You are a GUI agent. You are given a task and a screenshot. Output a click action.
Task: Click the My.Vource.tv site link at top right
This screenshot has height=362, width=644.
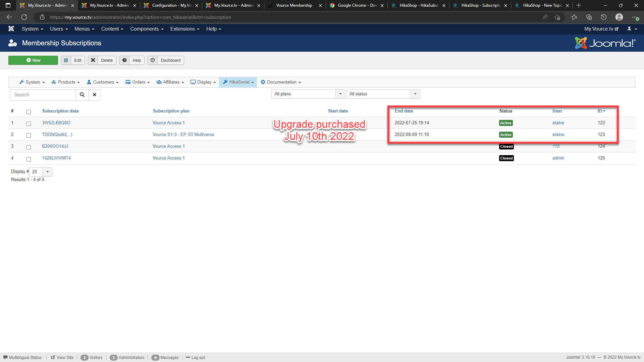[601, 29]
